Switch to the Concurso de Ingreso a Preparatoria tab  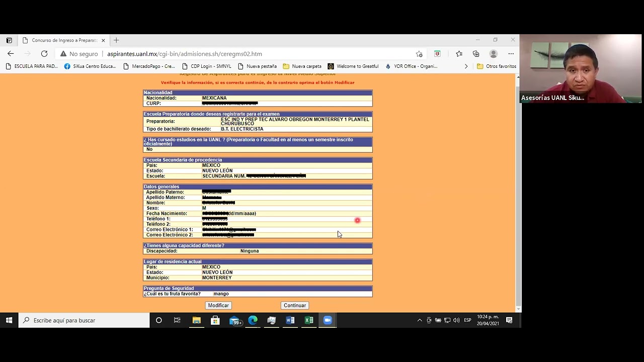pyautogui.click(x=63, y=40)
